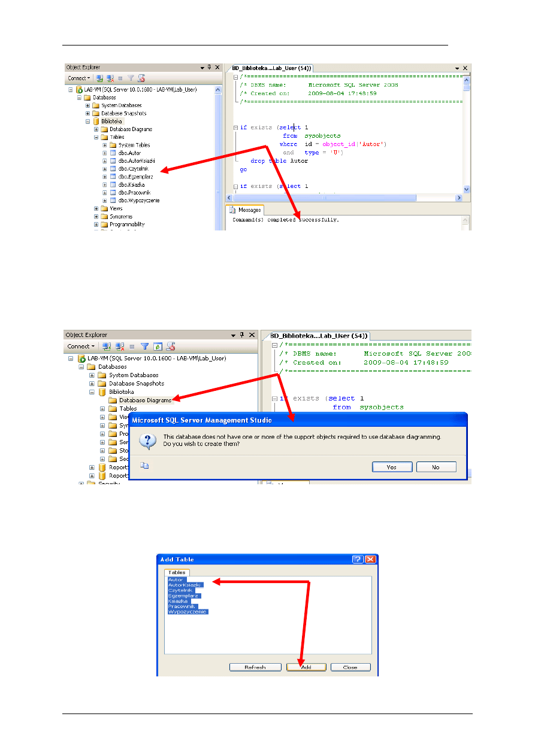Click the Programmability folder icon
The height and width of the screenshot is (756, 535).
pos(104,224)
